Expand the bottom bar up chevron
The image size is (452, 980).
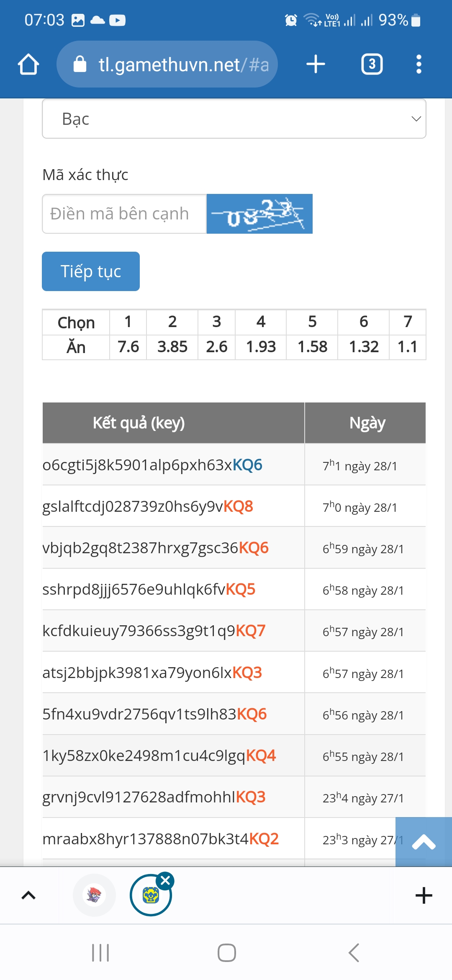coord(28,895)
